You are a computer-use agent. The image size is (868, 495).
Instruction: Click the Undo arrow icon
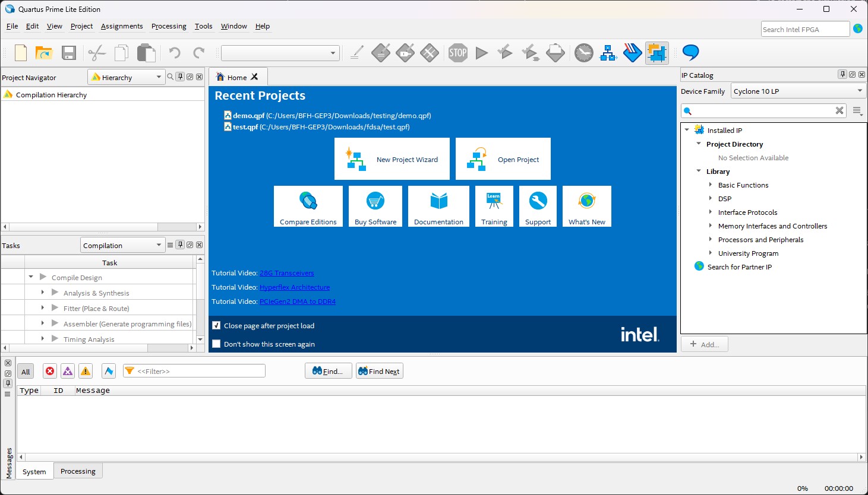(x=174, y=53)
